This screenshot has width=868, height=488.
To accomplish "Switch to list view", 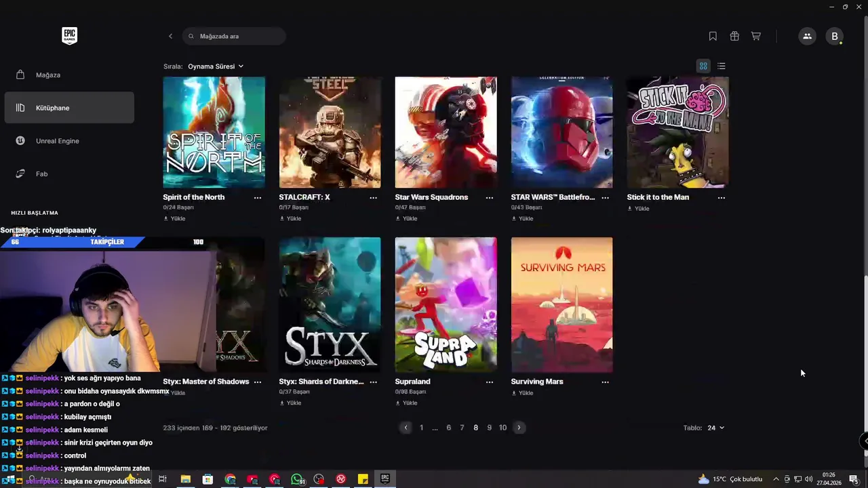I will click(722, 66).
